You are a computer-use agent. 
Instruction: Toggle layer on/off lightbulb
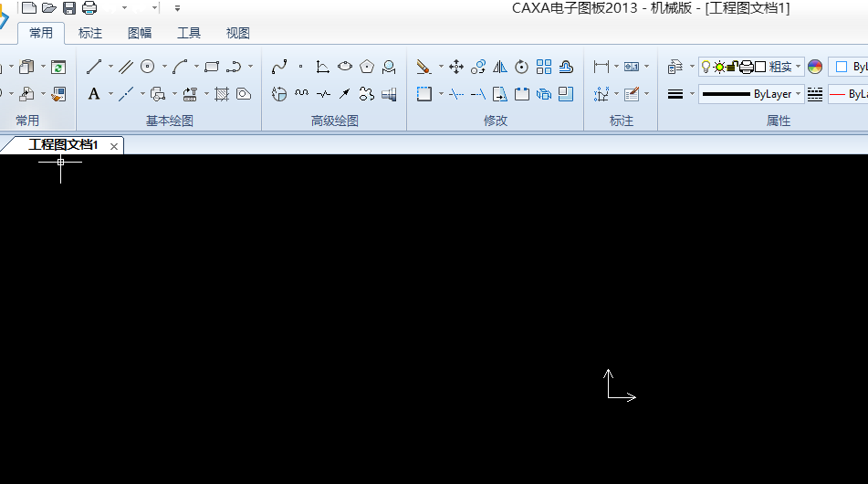pos(706,67)
